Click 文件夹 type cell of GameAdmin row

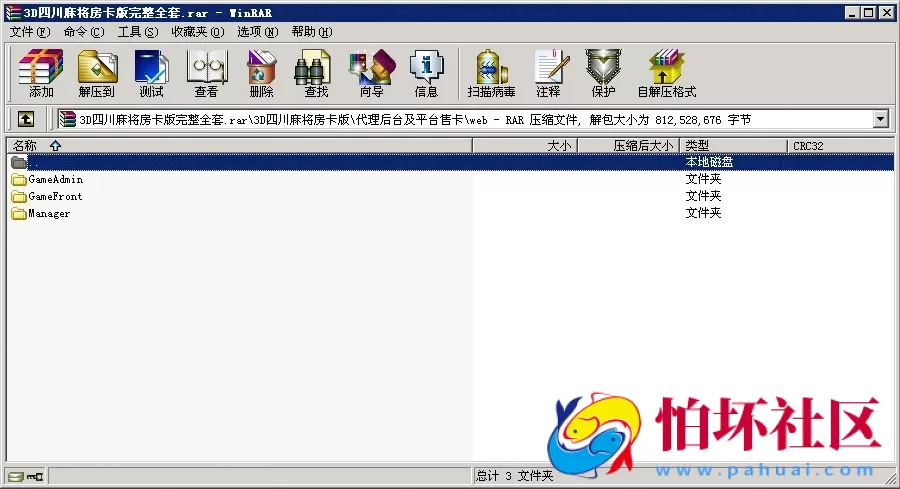703,179
